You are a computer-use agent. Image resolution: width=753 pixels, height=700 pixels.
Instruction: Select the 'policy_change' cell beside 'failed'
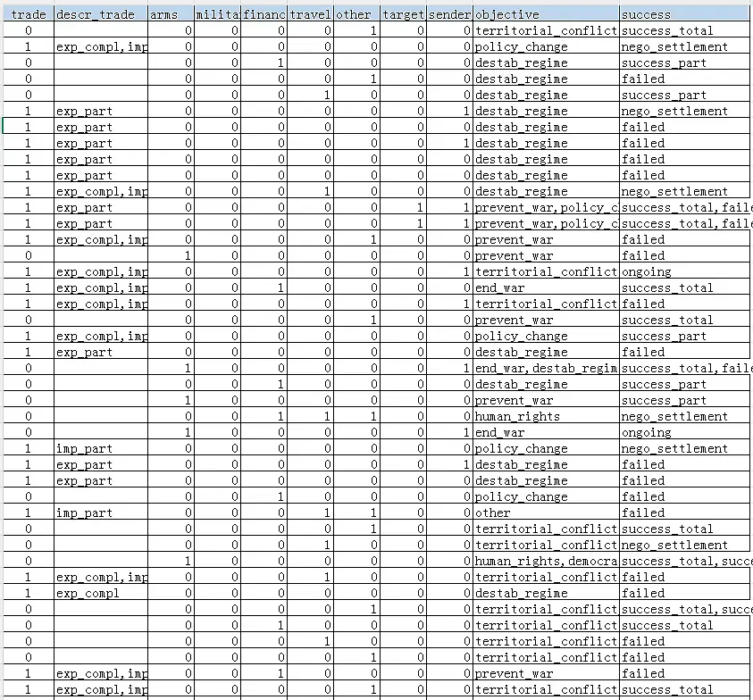click(546, 496)
